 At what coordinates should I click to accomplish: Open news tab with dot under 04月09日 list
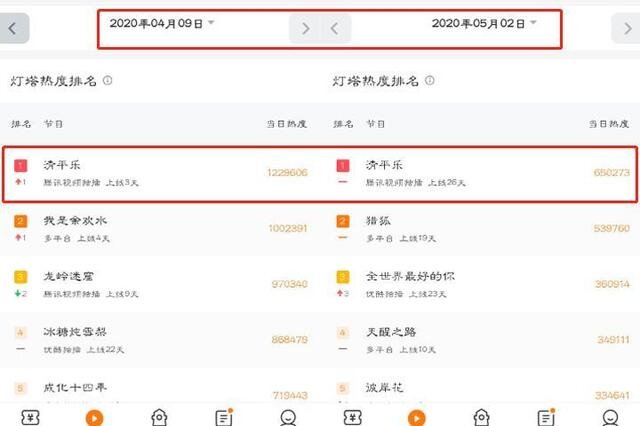coord(224,417)
